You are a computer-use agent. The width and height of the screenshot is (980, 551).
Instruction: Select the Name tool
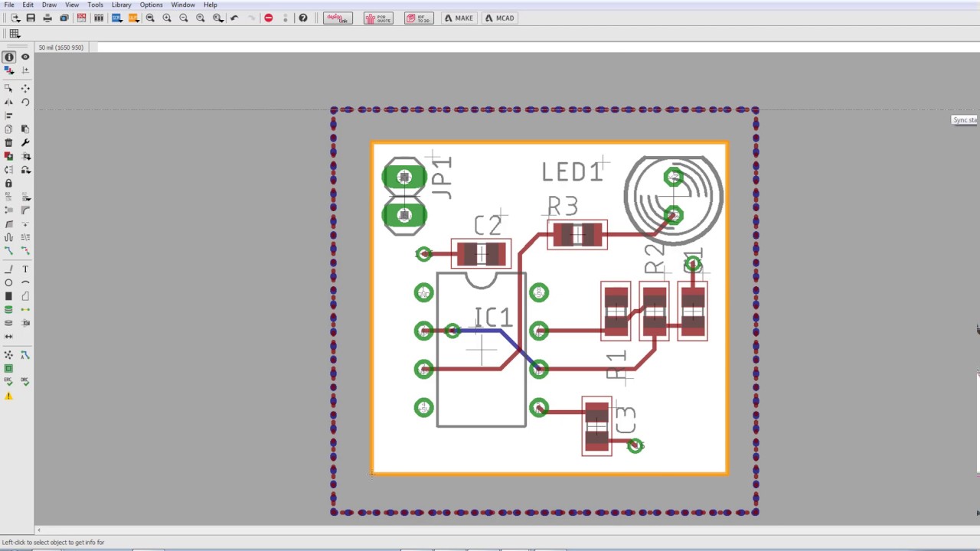point(8,197)
